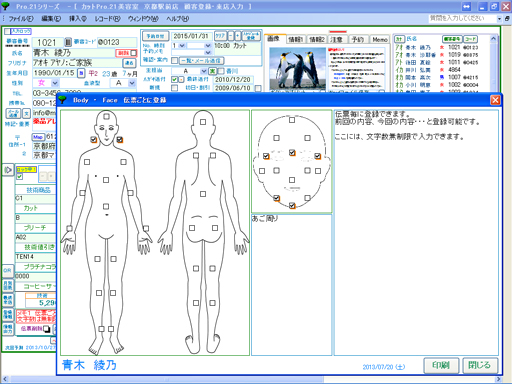Click the 閉じる close button in the dialog

(480, 365)
